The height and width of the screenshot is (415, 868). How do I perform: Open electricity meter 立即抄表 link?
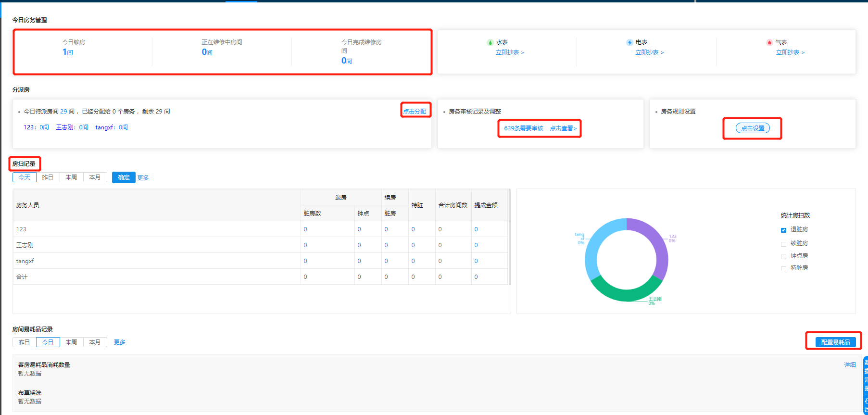coord(649,52)
